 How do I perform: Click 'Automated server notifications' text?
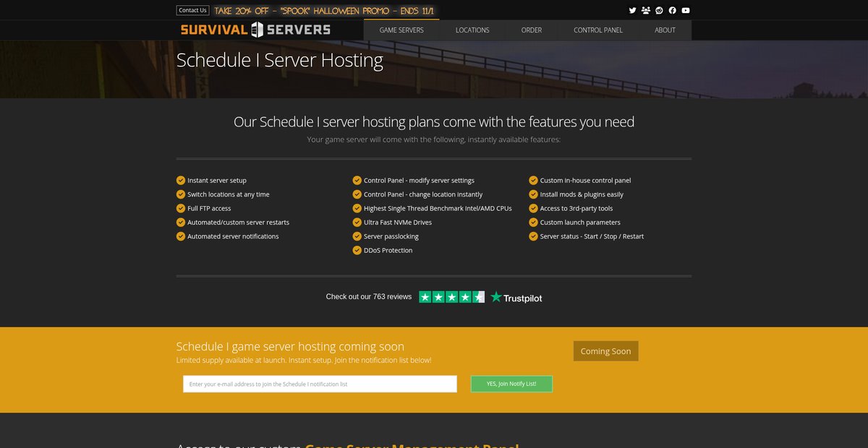pos(233,236)
